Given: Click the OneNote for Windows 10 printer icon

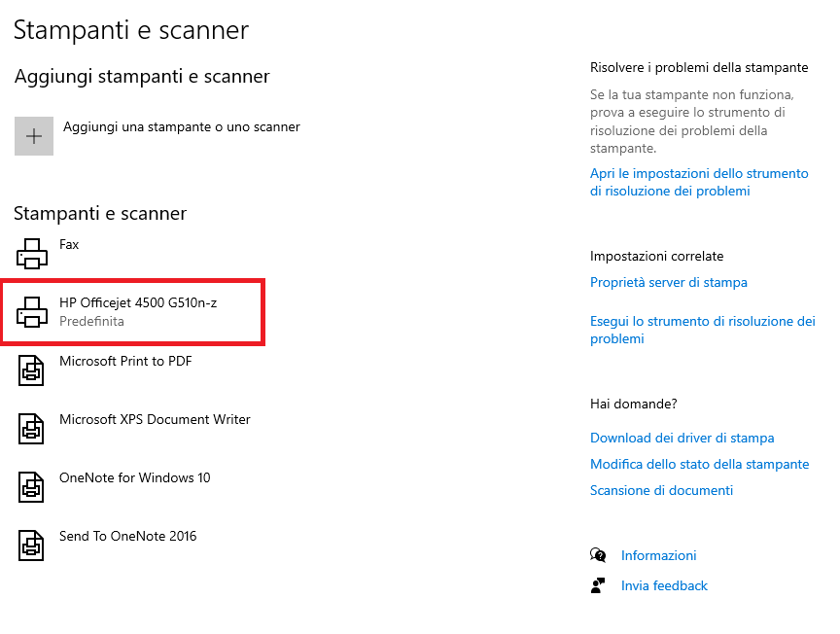Looking at the screenshot, I should coord(31,487).
